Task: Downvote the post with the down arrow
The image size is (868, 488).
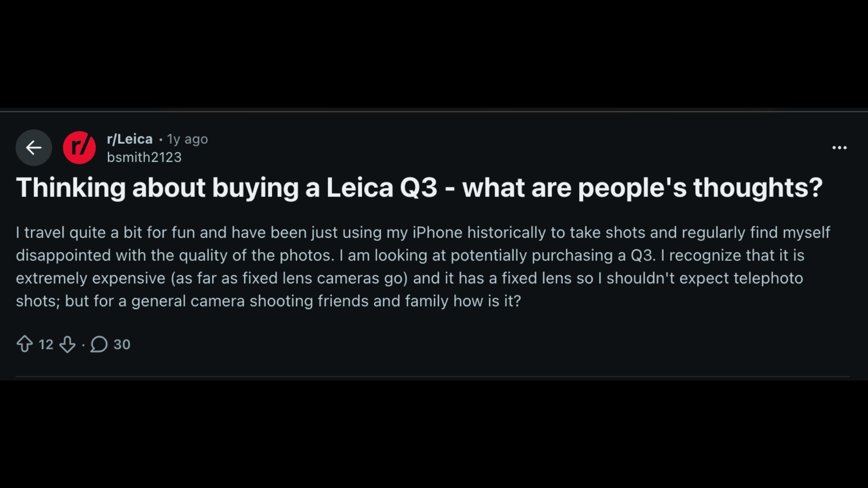Action: coord(68,344)
